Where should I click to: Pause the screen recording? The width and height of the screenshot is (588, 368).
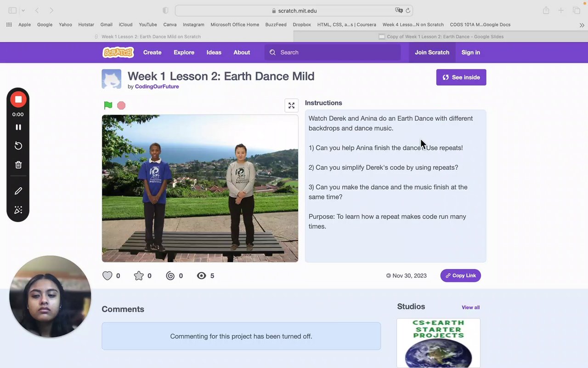point(18,127)
